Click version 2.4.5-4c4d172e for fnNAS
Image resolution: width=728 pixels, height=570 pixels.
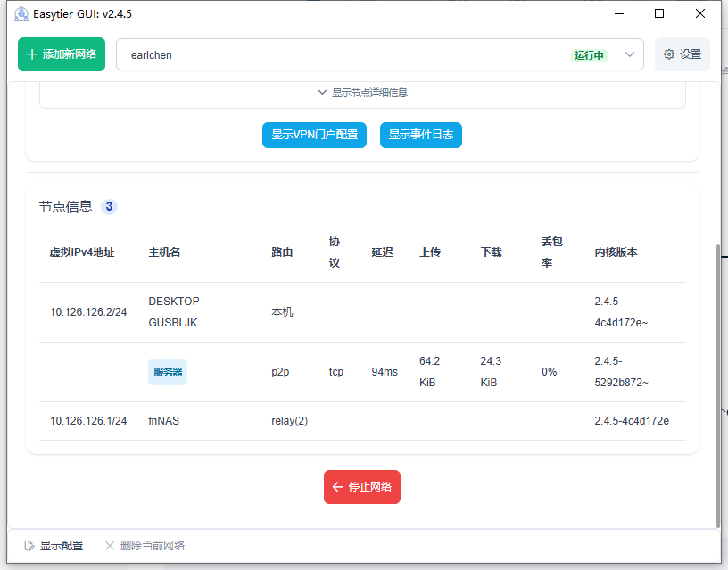coord(632,421)
